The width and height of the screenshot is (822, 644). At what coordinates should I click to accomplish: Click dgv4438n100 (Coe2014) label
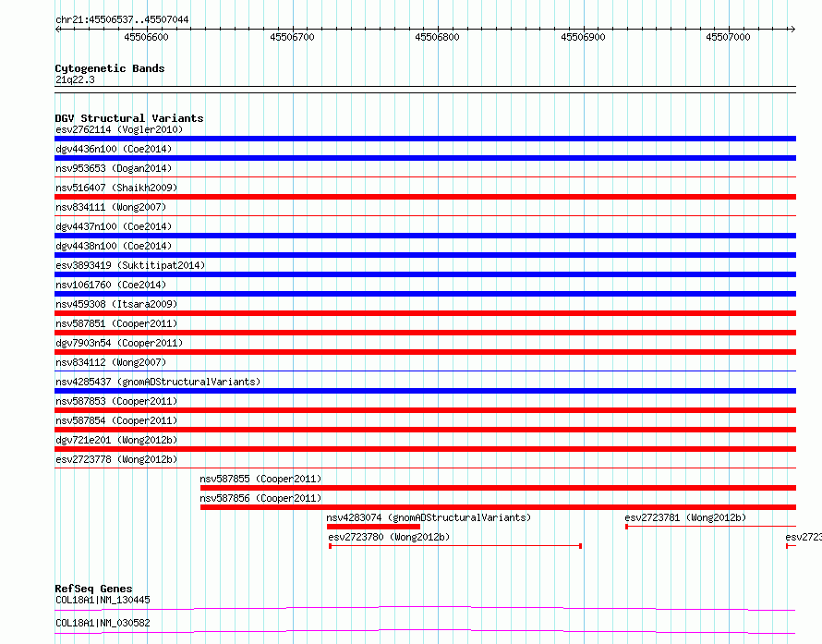coord(114,246)
